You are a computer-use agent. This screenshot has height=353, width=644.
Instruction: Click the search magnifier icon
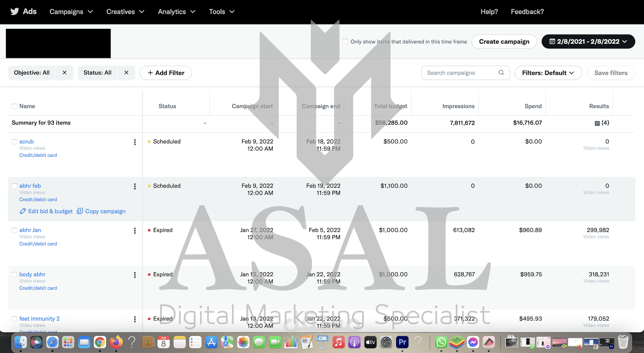coord(501,73)
